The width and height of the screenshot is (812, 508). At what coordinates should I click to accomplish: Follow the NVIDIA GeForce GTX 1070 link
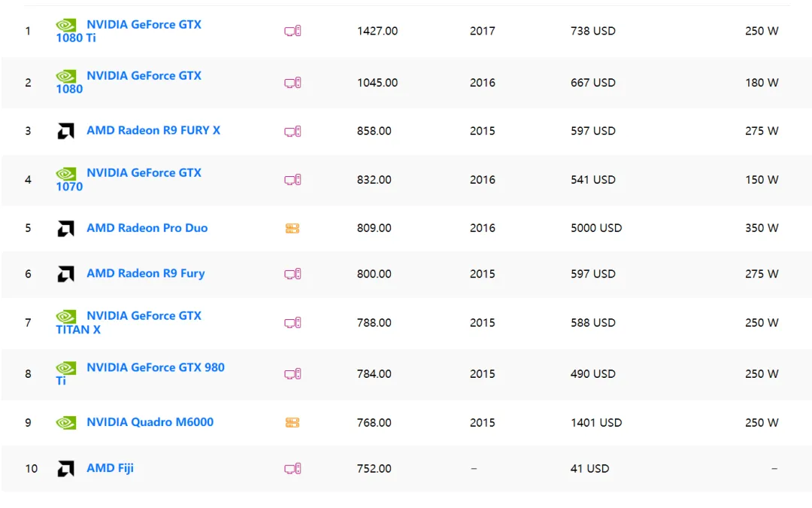pos(129,179)
